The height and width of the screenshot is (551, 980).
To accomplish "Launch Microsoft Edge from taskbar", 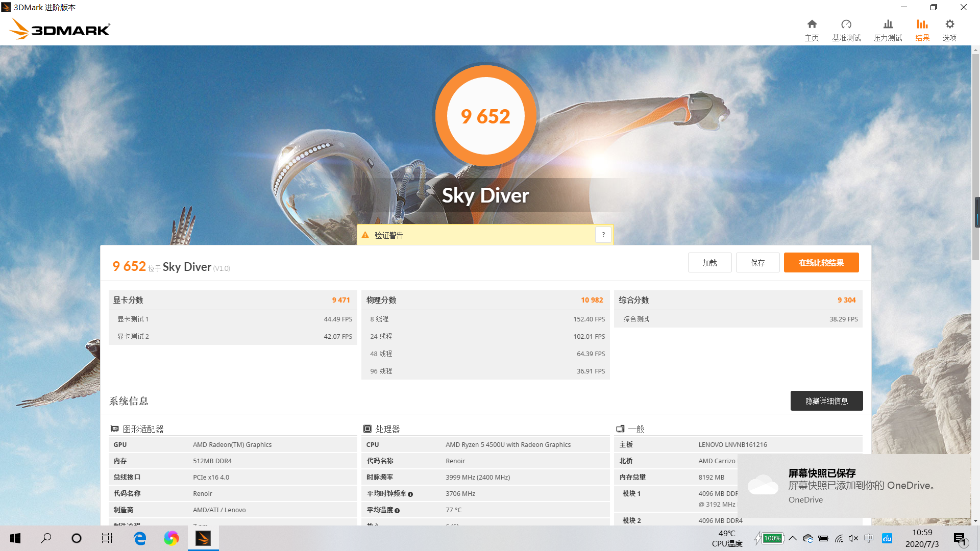I will coord(139,538).
